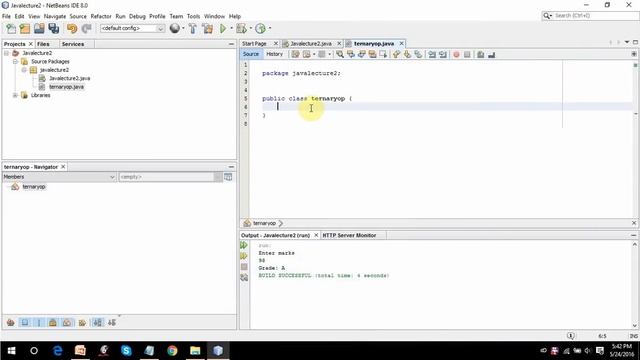This screenshot has height=360, width=640.
Task: Click the Navigator filter input field
Action: click(x=167, y=177)
